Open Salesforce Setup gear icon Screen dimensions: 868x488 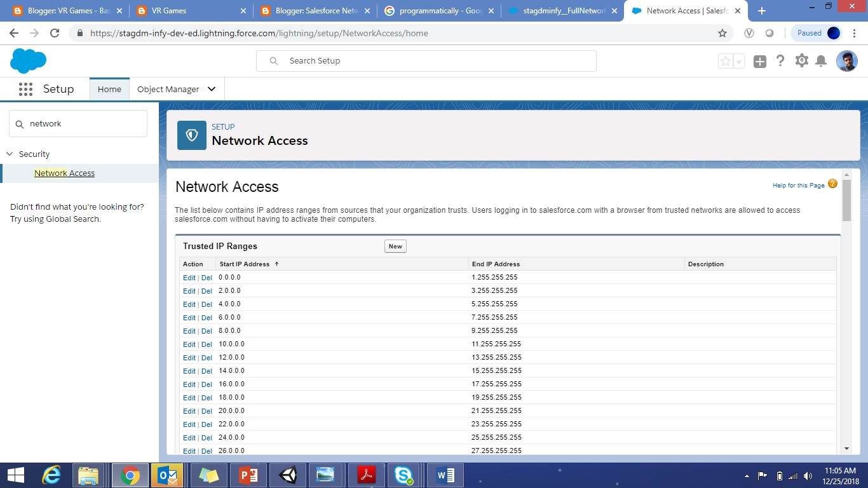click(x=801, y=60)
